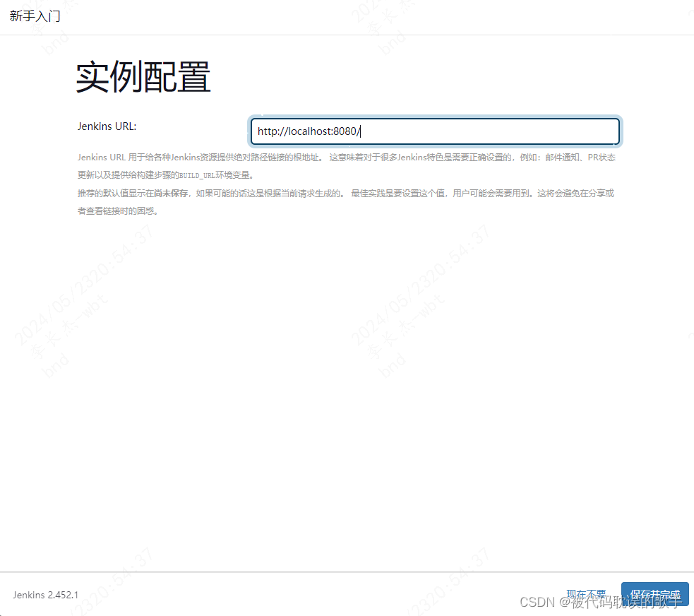The height and width of the screenshot is (616, 694).
Task: Click the Jenkins URL: label
Action: [x=107, y=126]
